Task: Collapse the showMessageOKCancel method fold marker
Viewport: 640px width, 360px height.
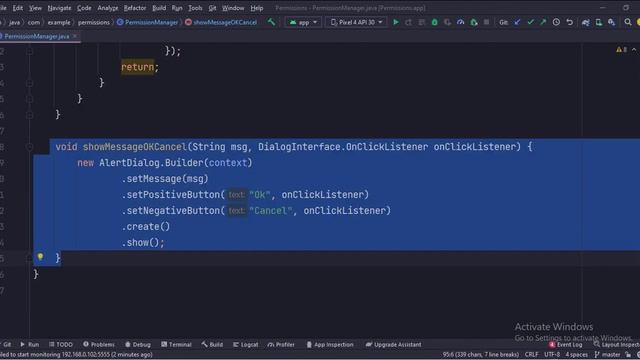Action: pyautogui.click(x=29, y=147)
